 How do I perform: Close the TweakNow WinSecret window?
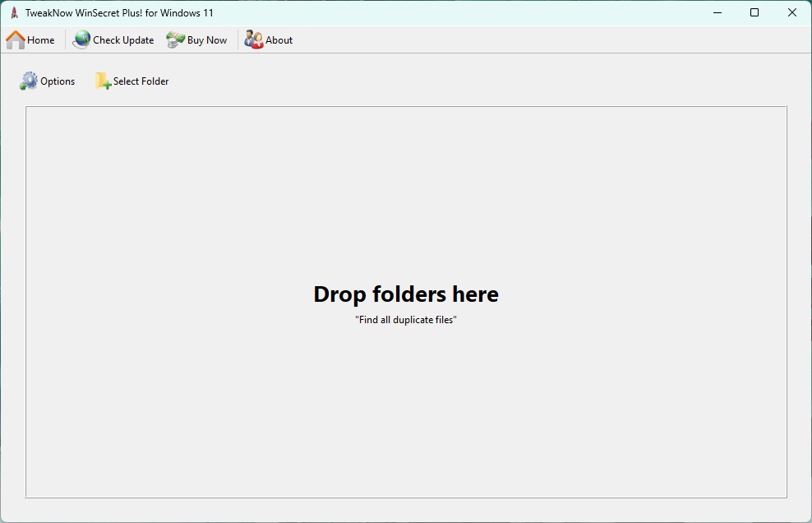(792, 12)
